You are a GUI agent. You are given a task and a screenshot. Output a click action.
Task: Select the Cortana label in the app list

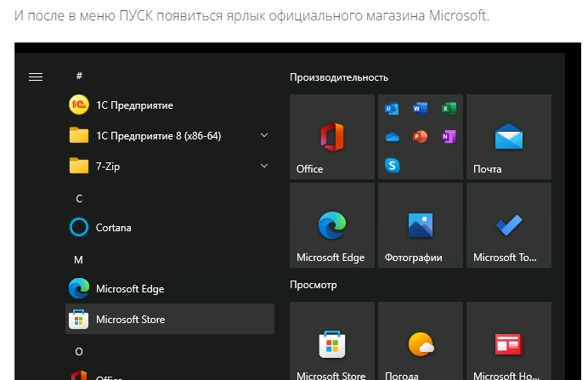coord(114,228)
